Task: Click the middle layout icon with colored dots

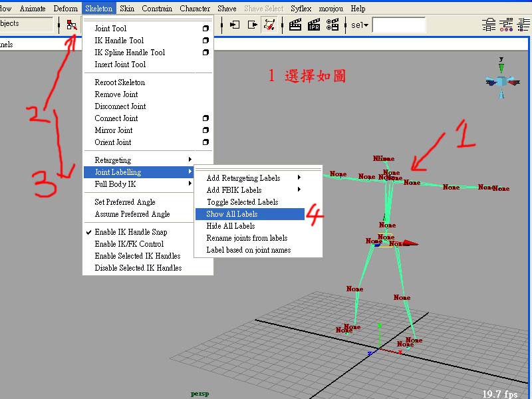Action: (x=506, y=25)
